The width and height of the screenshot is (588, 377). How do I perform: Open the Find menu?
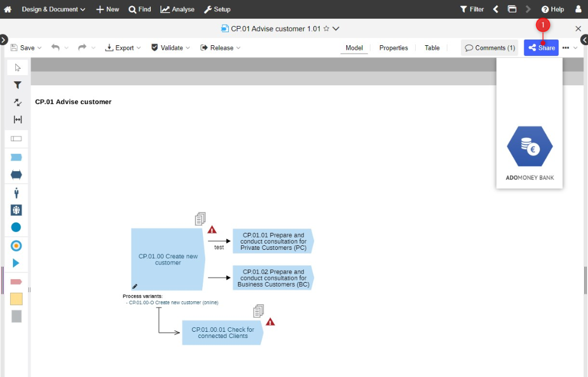tap(140, 10)
